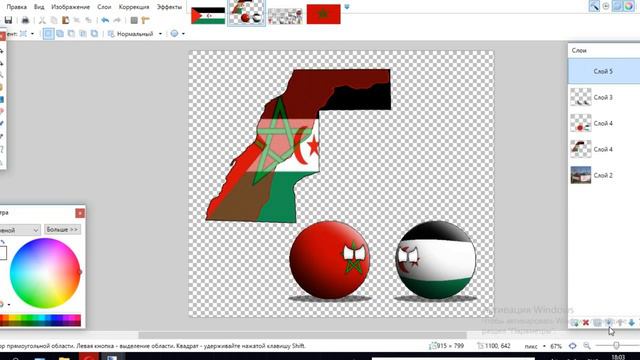Click red X Delete layer icon
The height and width of the screenshot is (360, 640).
click(x=586, y=323)
